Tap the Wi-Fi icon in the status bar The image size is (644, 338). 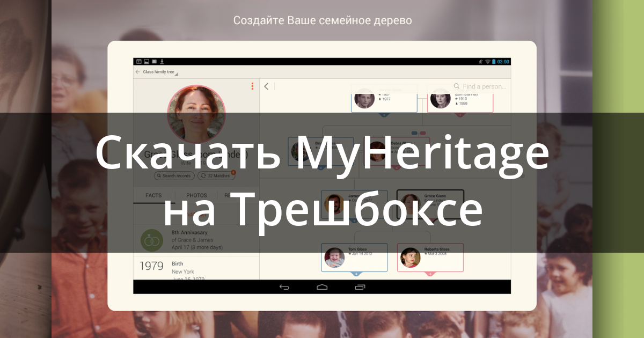[487, 62]
